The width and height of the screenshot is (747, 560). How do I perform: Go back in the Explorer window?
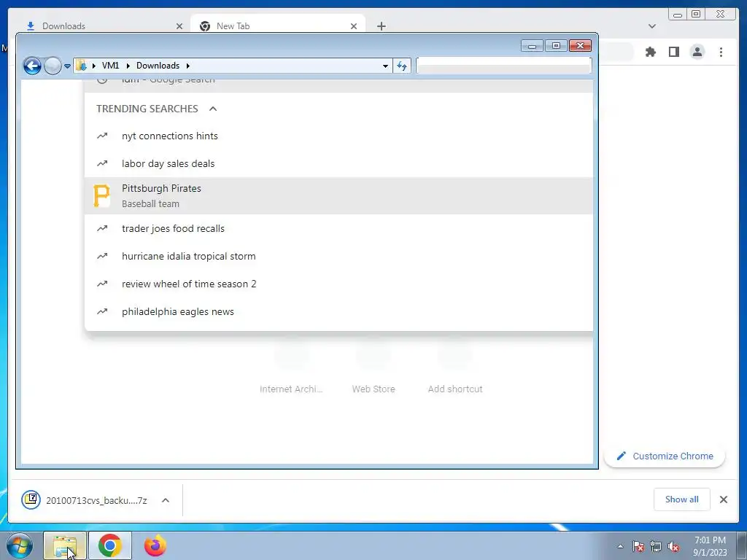click(32, 66)
